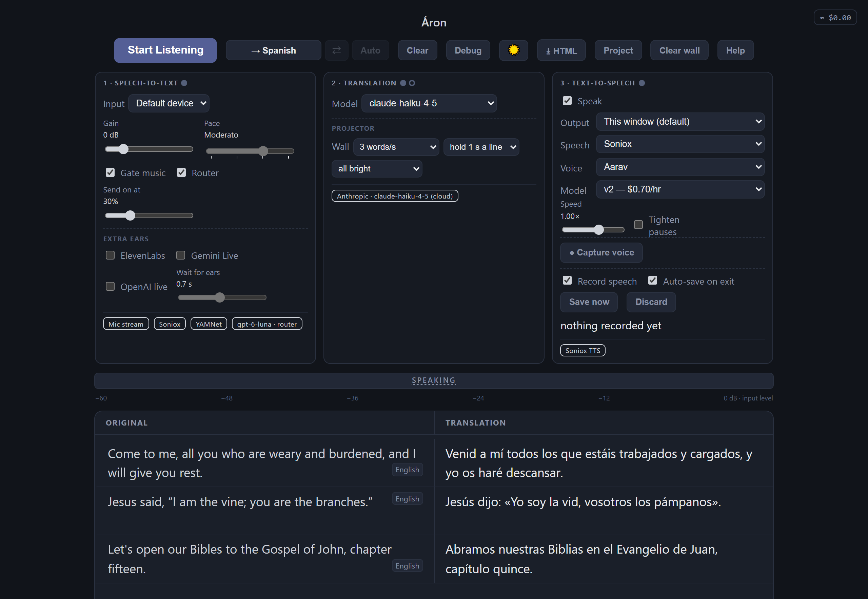Open the 3 words/s wall dropdown
Viewport: 868px width, 599px height.
click(396, 147)
